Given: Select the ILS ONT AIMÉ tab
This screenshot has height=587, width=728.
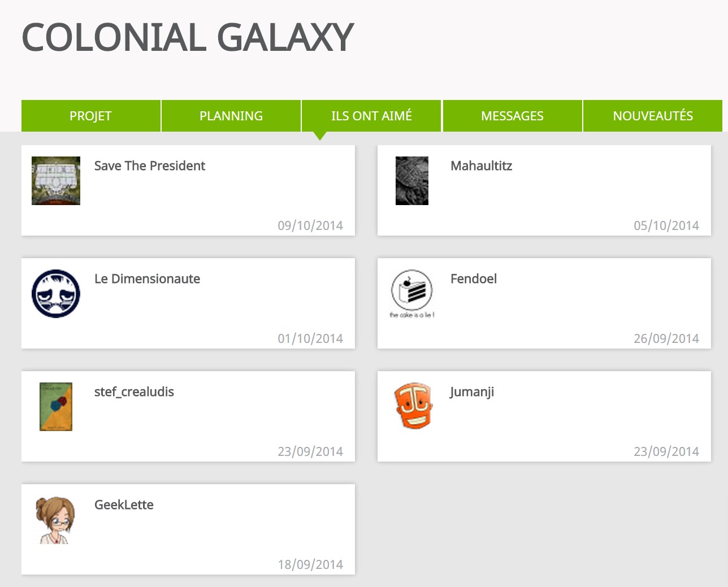Looking at the screenshot, I should (371, 116).
